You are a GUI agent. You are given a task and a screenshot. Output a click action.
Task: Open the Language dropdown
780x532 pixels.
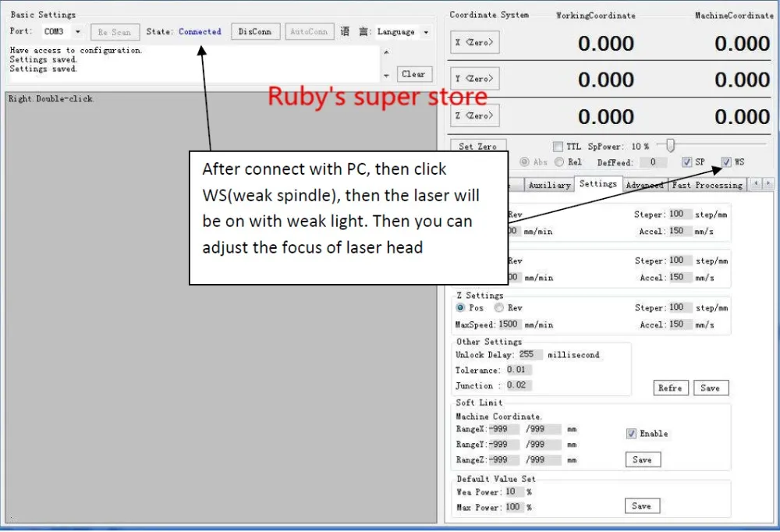pyautogui.click(x=403, y=32)
